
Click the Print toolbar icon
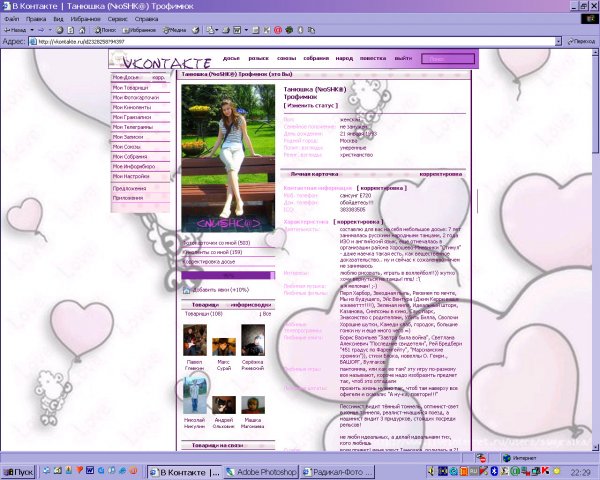(x=226, y=30)
